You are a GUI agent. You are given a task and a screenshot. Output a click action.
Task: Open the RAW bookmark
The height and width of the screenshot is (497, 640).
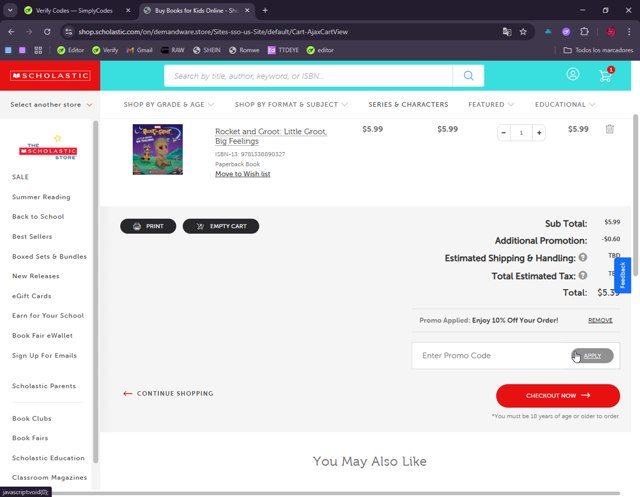pyautogui.click(x=173, y=50)
